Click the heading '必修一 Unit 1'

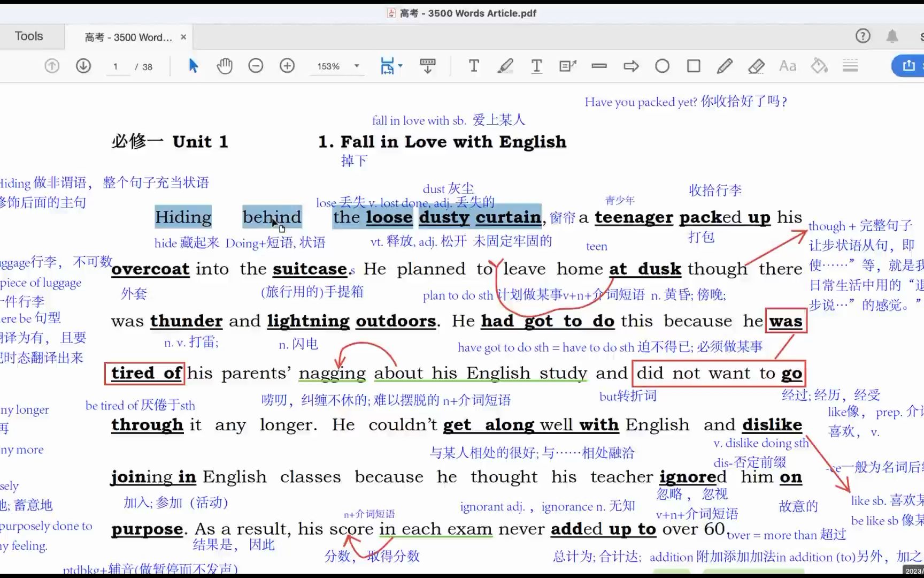click(170, 141)
